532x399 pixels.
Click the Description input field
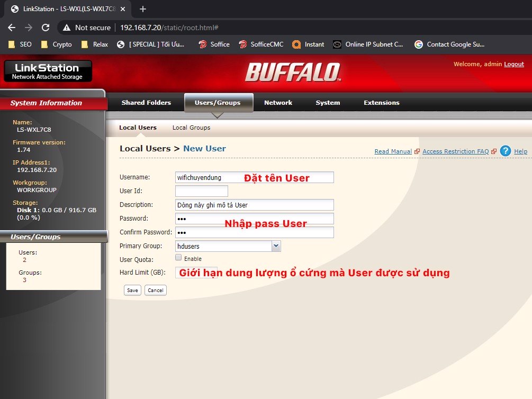(x=255, y=205)
